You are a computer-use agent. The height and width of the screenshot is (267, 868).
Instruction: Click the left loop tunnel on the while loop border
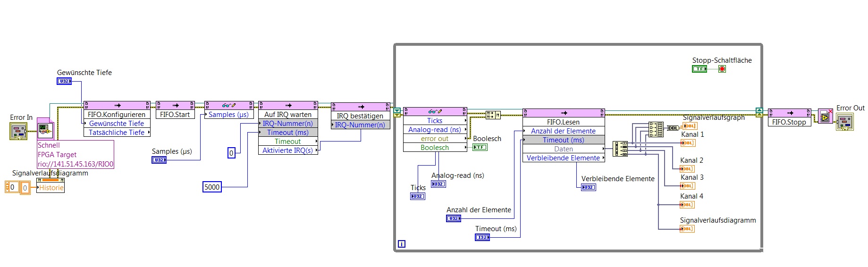(397, 112)
